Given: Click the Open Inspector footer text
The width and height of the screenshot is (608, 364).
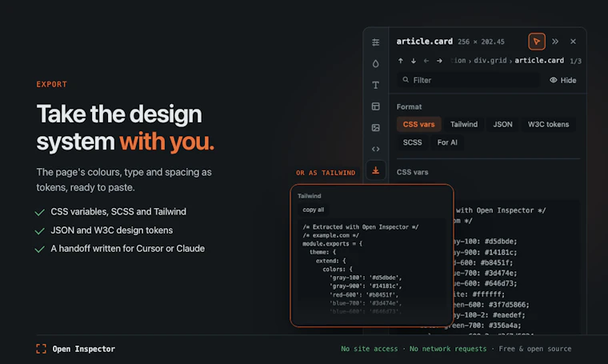Looking at the screenshot, I should coord(84,349).
